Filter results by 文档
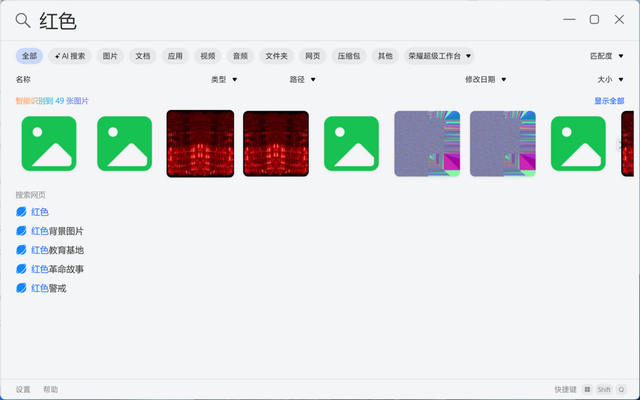The image size is (640, 400). [143, 56]
